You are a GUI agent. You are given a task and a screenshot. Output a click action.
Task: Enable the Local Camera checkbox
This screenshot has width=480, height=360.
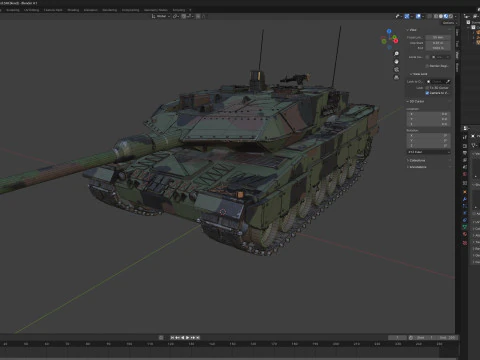point(427,57)
